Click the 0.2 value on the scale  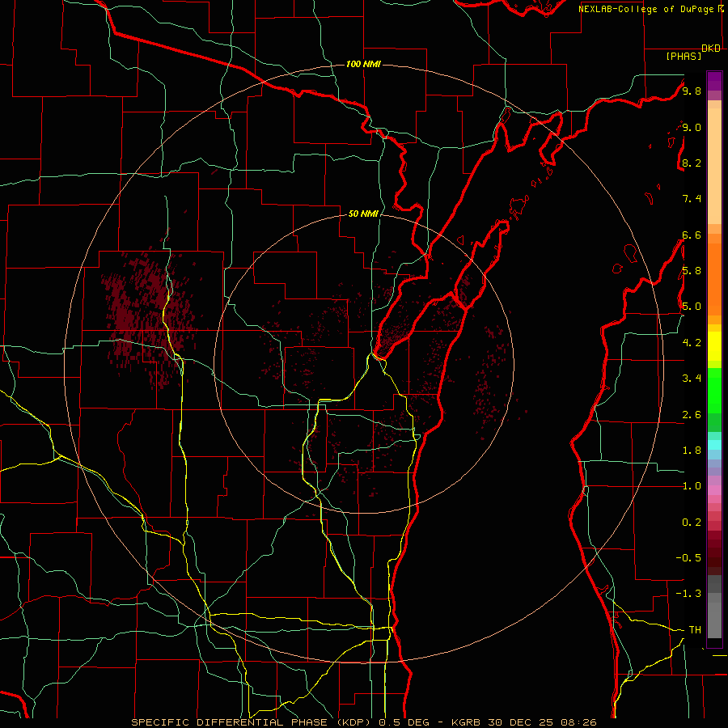point(692,523)
